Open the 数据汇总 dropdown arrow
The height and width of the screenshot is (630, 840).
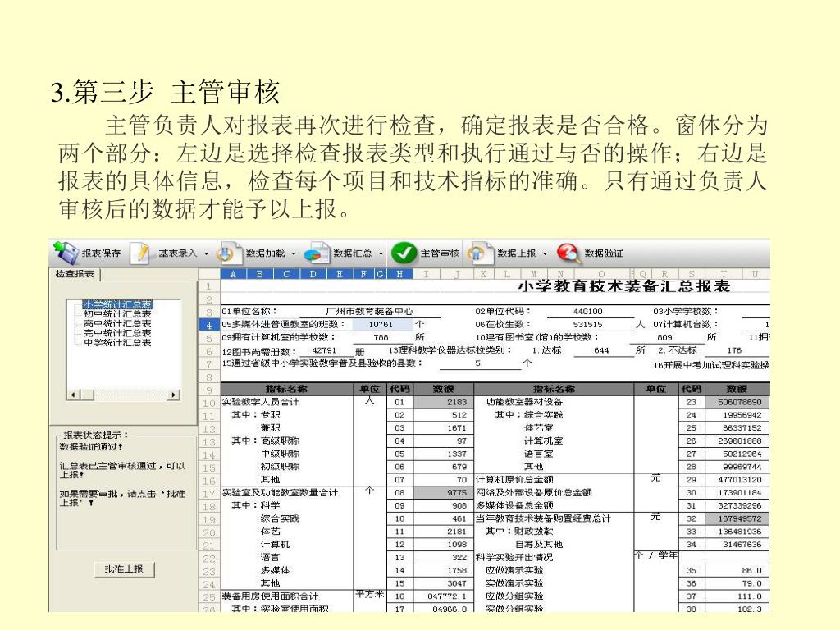click(381, 254)
